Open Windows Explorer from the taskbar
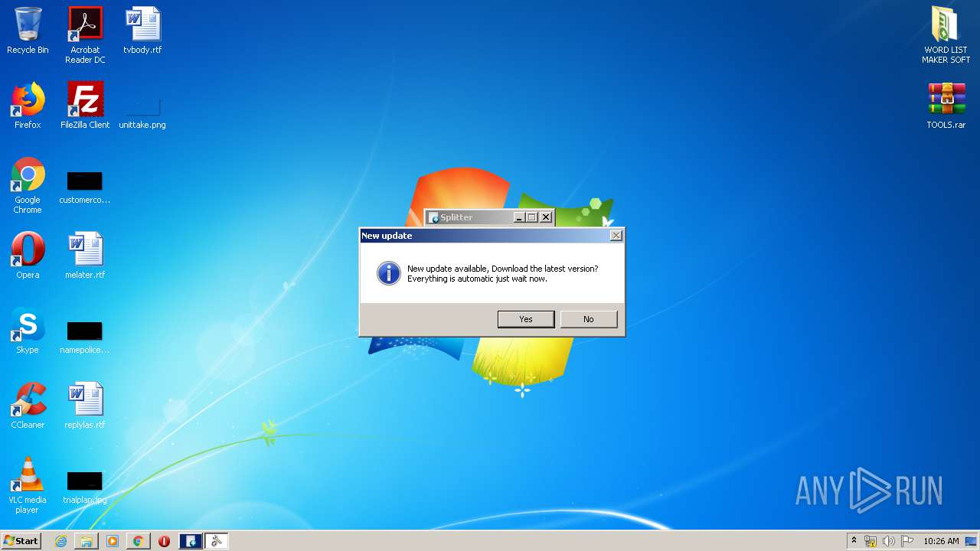Viewport: 980px width, 551px height. [x=87, y=541]
